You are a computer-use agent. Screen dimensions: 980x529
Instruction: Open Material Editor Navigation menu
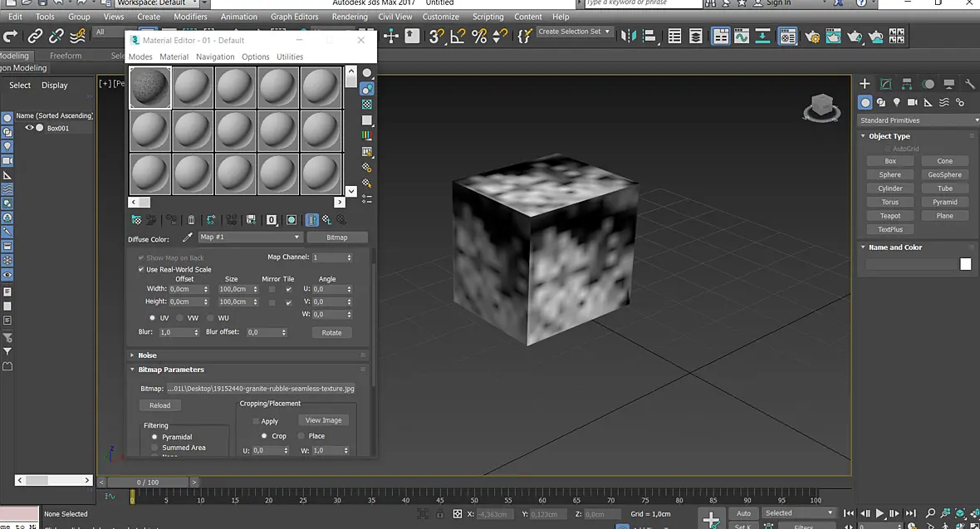[x=215, y=57]
